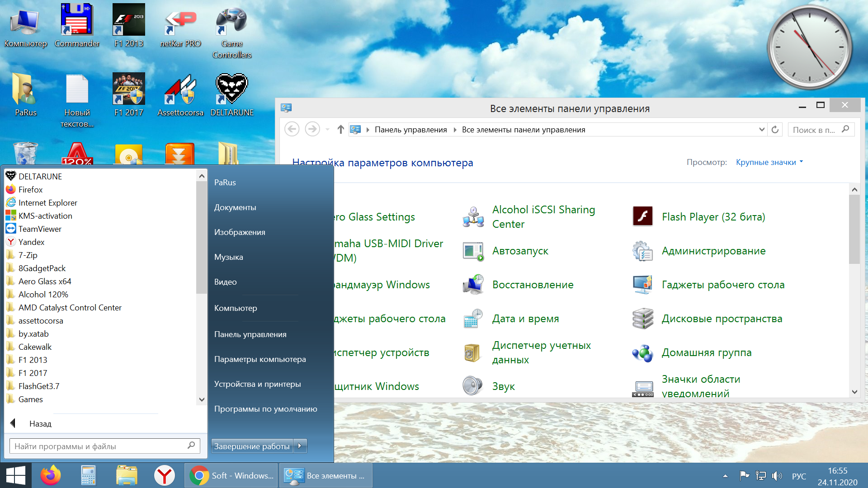
Task: Click the Найти программы и файлы search field
Action: (x=99, y=446)
